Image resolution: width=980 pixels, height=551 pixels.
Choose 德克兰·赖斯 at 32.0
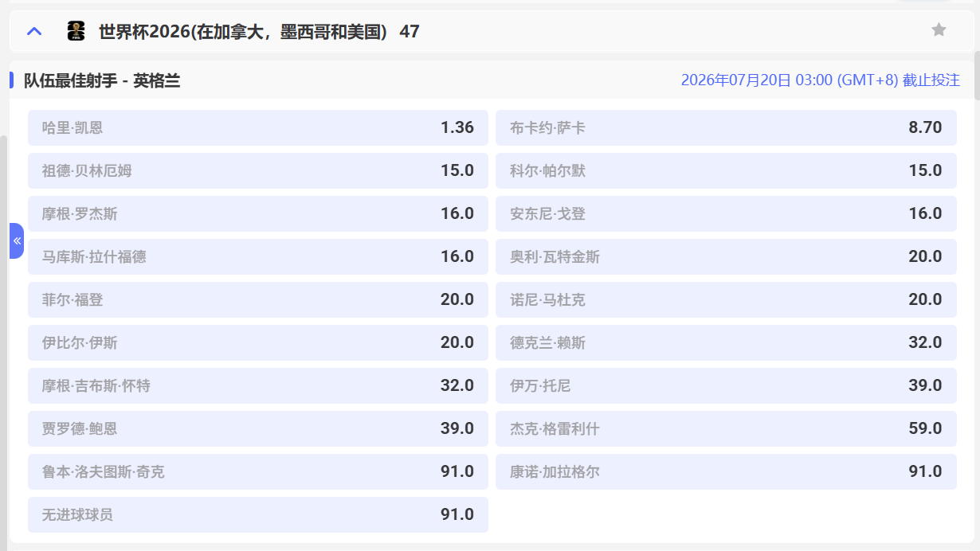click(726, 342)
